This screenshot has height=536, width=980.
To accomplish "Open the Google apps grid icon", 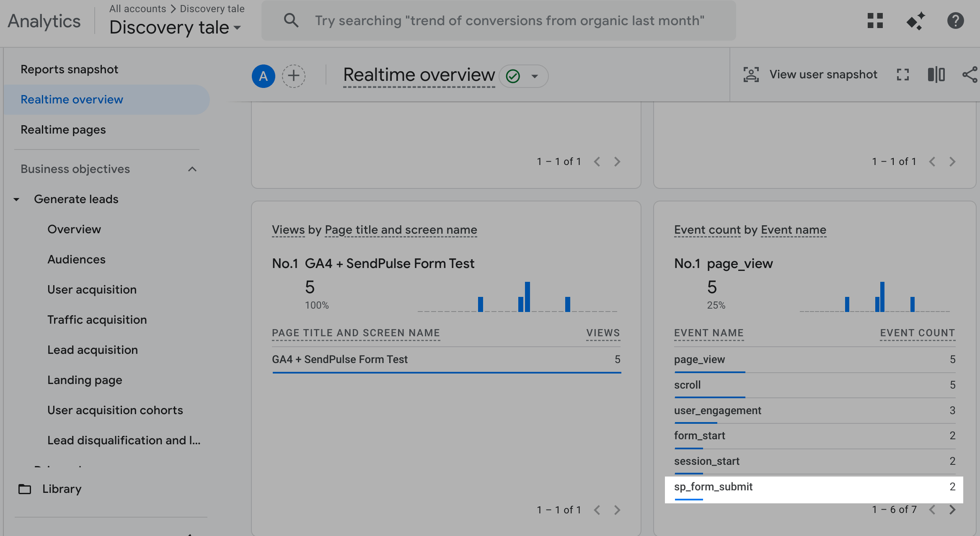I will [875, 21].
